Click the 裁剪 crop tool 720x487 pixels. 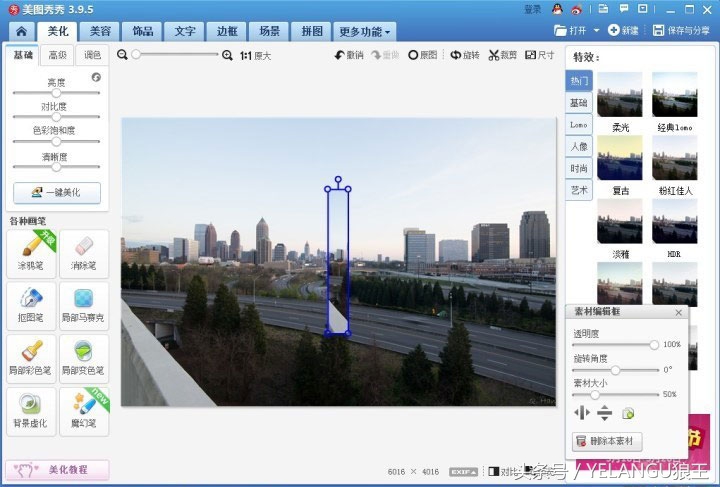(x=505, y=55)
